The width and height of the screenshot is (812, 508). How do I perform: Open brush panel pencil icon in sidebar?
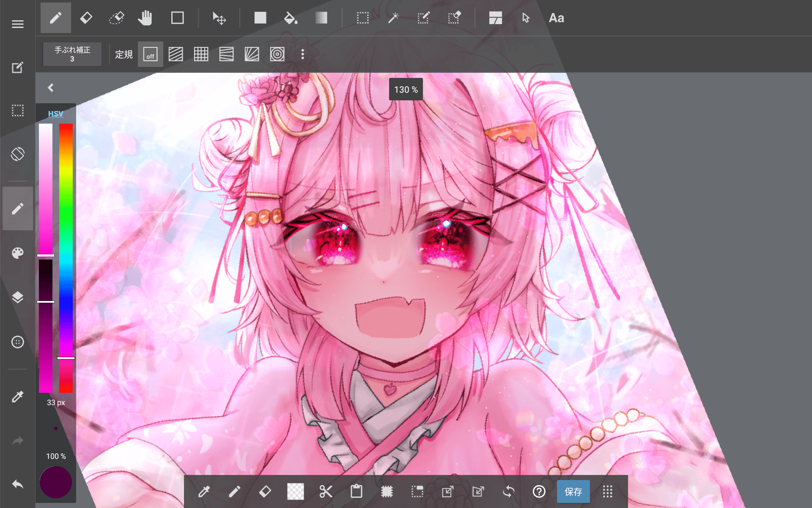pos(17,209)
